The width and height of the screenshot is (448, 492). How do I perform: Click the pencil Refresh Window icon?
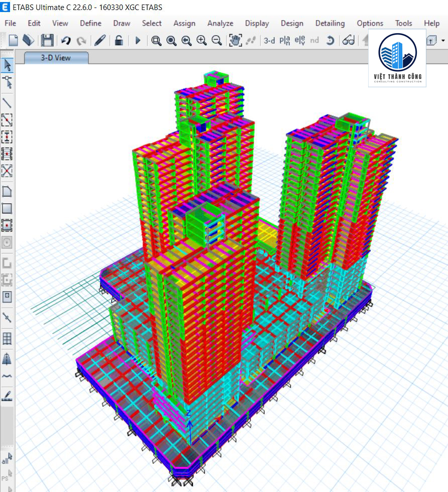click(100, 41)
